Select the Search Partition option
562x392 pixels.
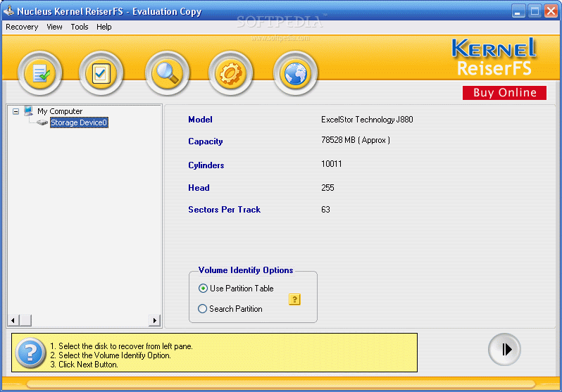[x=230, y=309]
